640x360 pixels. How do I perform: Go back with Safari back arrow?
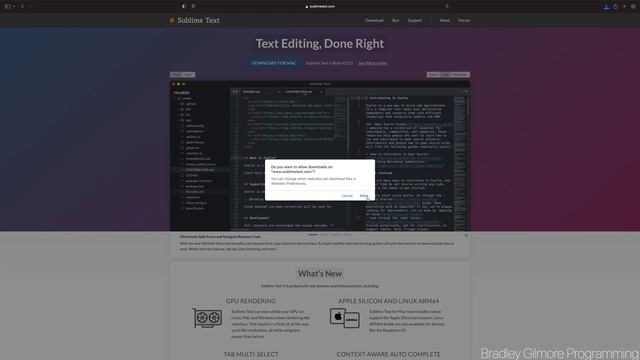[22, 6]
